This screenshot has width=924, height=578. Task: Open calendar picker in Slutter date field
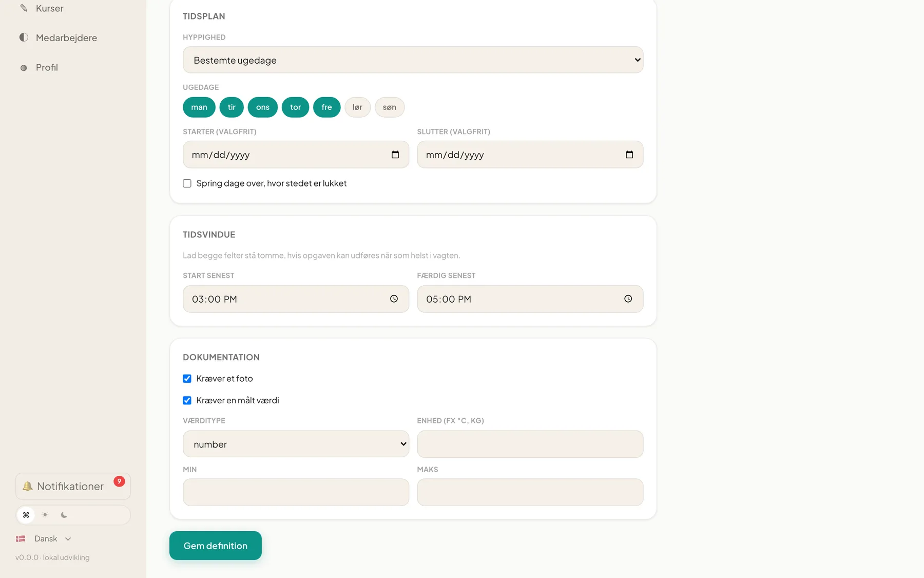[629, 155]
